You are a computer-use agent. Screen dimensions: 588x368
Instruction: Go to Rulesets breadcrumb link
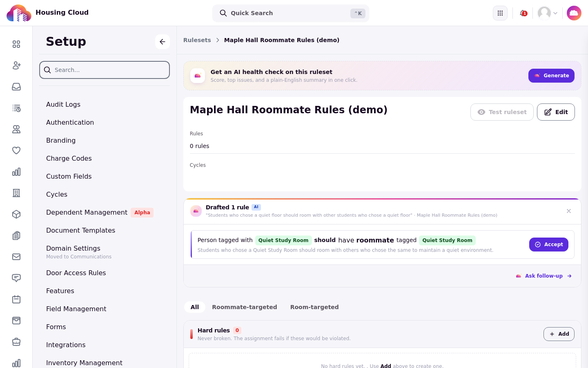(x=197, y=40)
